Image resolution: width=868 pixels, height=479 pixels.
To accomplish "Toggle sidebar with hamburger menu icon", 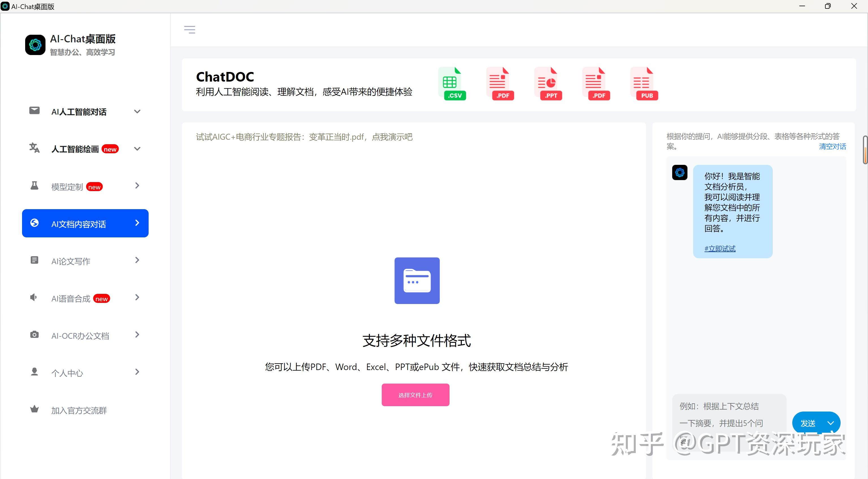I will 190,30.
